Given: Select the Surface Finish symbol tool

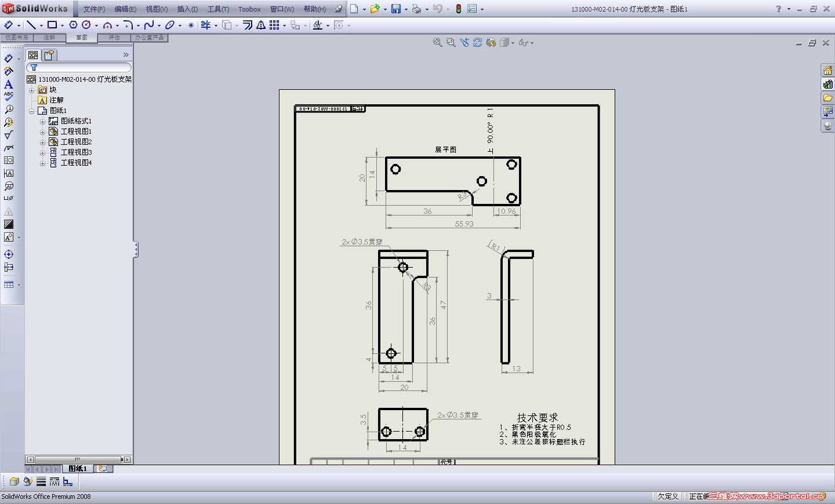Looking at the screenshot, I should (x=9, y=136).
